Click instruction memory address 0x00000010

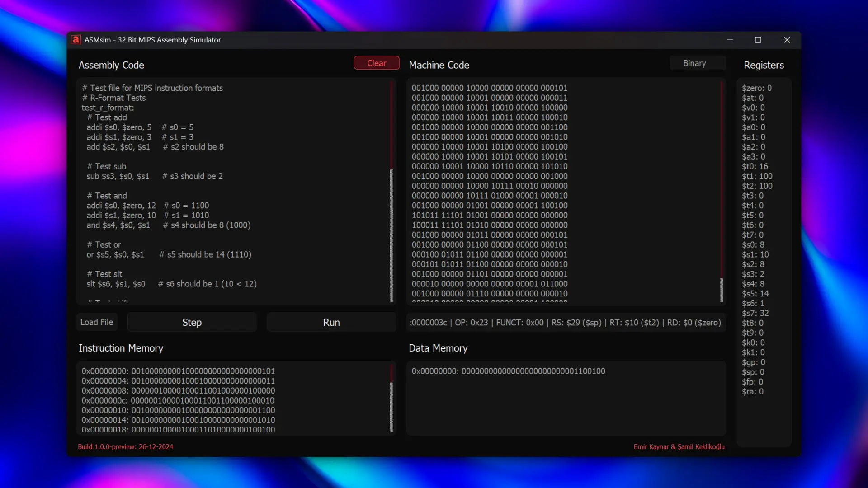(x=178, y=410)
